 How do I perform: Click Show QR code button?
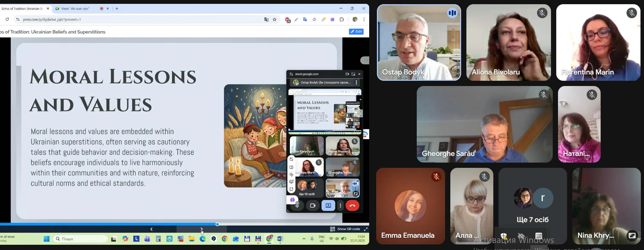(x=345, y=229)
